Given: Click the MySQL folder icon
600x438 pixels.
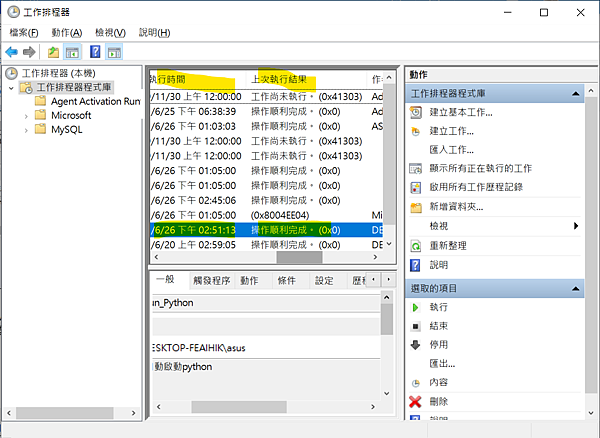Looking at the screenshot, I should (40, 129).
